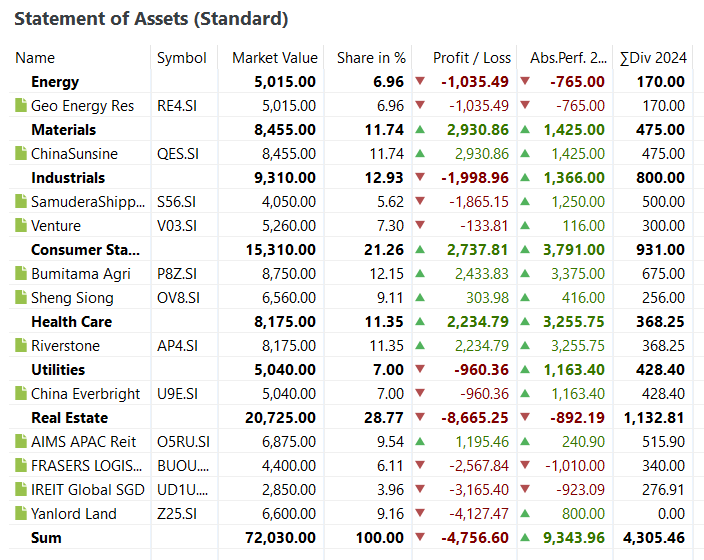Select the Health Care category row
Screen dimensions: 704x560
pos(71,322)
